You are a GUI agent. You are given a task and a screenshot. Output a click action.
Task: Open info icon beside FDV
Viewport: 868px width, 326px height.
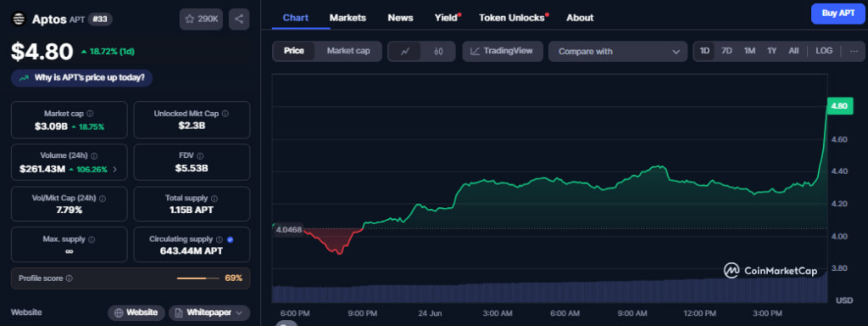click(200, 156)
